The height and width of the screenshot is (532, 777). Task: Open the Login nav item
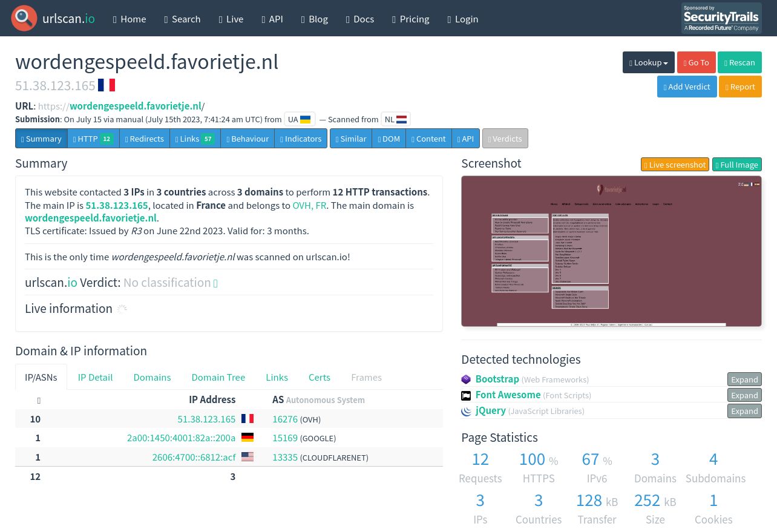(x=463, y=19)
